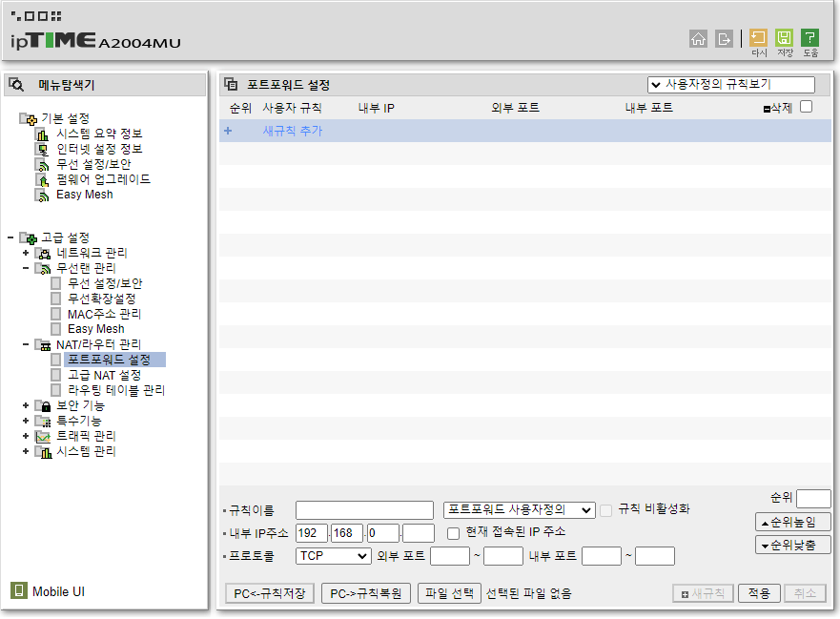Viewport: 840px width, 619px height.
Task: Click the PC<-규칙저장 button
Action: click(x=270, y=593)
